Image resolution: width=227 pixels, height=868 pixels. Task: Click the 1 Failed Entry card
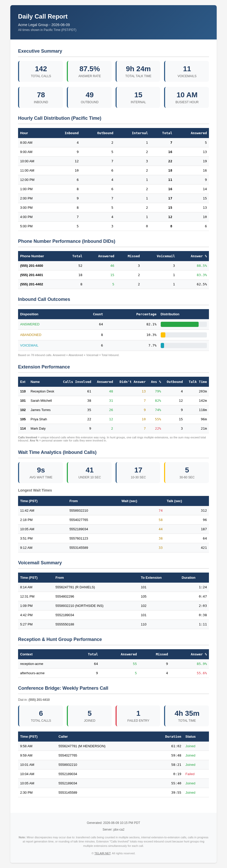[138, 716]
